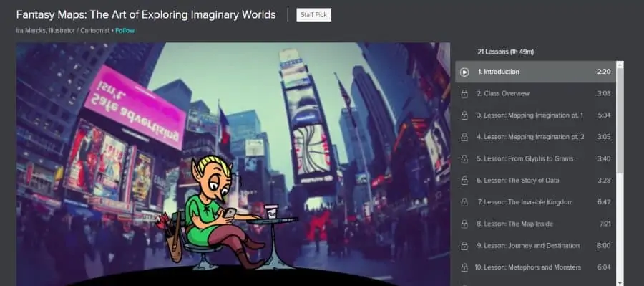Image resolution: width=644 pixels, height=286 pixels.
Task: Click lock icon for Mapping Imagination pt. 1
Action: (464, 115)
